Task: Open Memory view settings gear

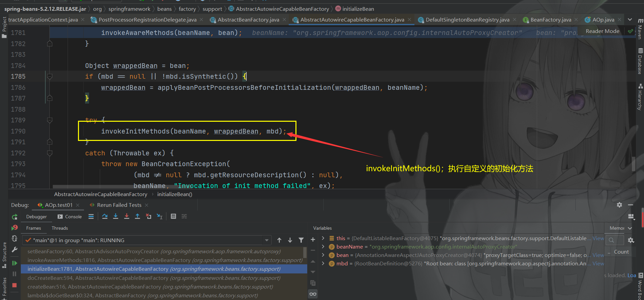Action: [631, 240]
